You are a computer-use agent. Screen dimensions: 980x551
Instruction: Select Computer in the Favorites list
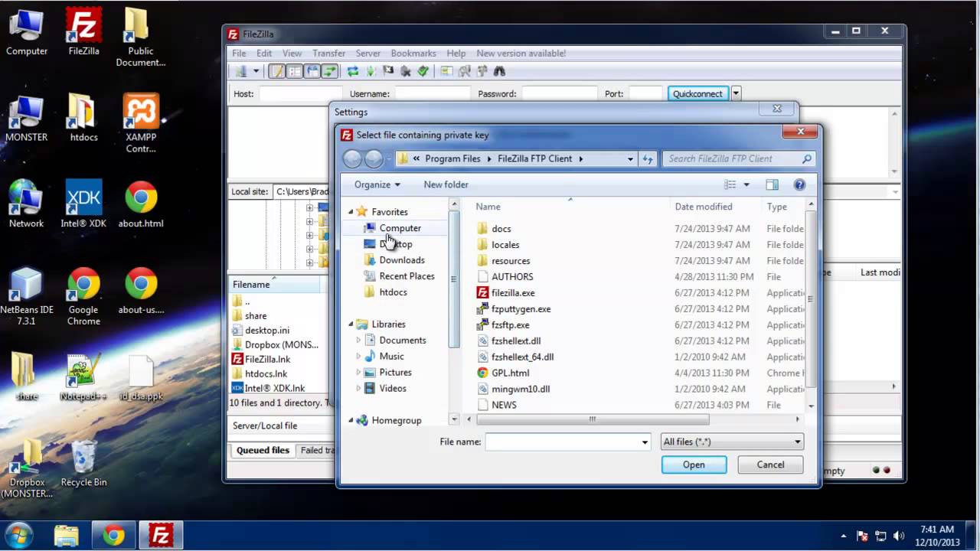392,228
